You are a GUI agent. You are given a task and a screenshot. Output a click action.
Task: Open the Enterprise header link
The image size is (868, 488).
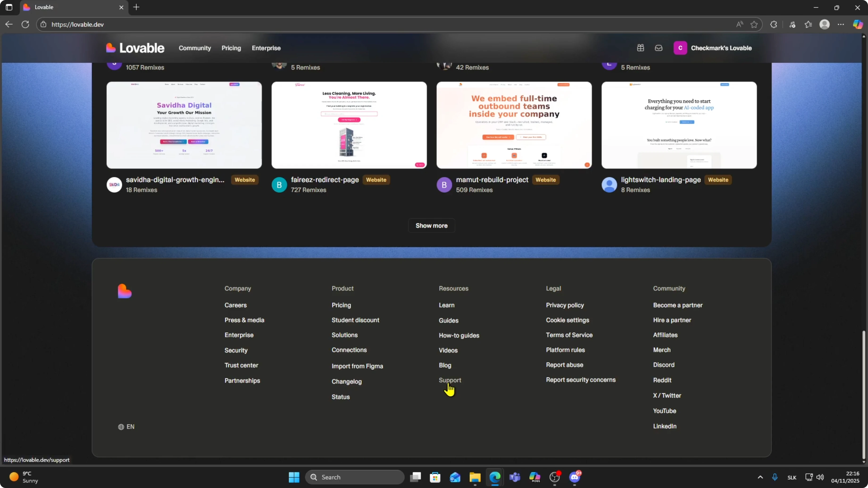coord(266,48)
